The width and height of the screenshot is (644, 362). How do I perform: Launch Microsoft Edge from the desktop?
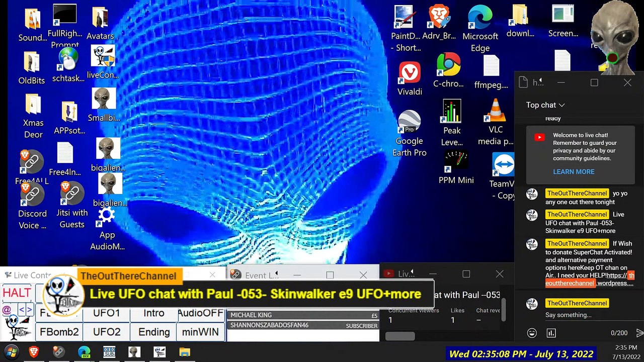click(480, 29)
